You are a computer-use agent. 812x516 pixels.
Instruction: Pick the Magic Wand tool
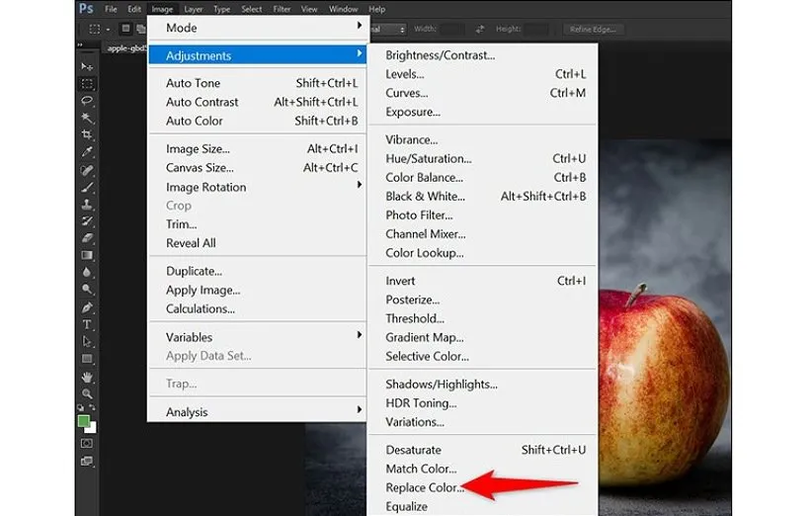(x=87, y=118)
